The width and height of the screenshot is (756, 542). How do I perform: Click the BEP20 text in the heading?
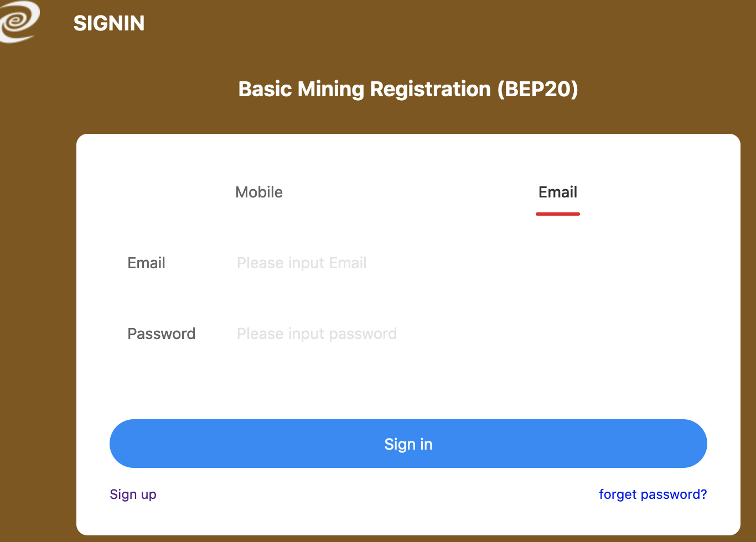pyautogui.click(x=538, y=89)
